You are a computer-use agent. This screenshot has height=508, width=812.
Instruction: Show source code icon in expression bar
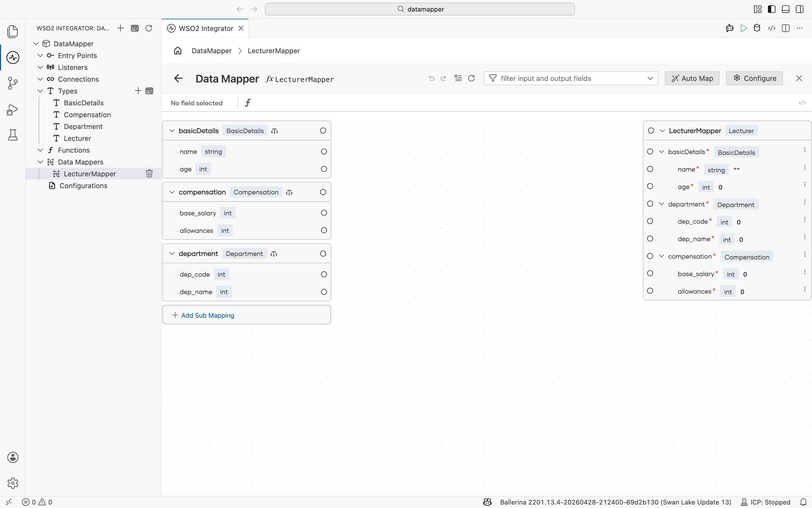tap(802, 103)
